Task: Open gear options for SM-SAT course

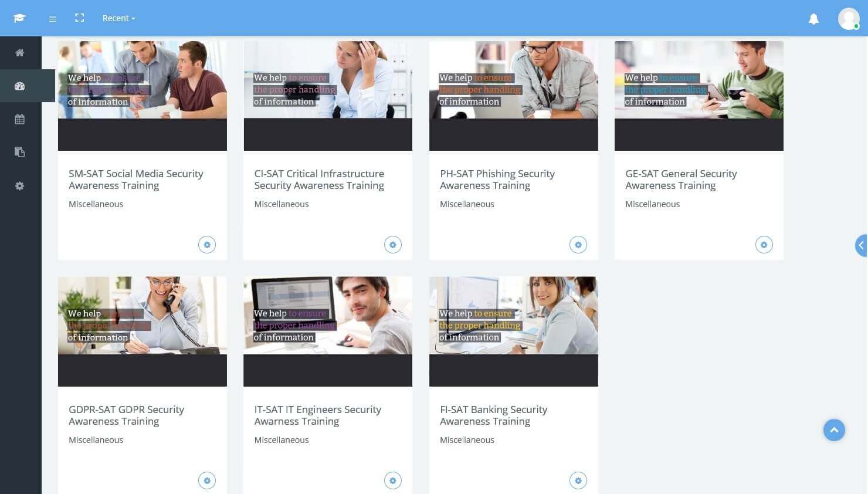Action: click(207, 245)
